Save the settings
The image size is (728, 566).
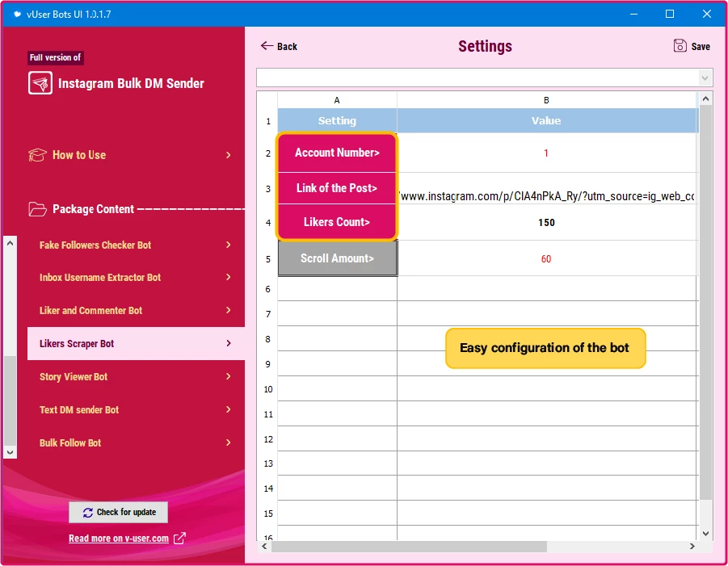(692, 46)
